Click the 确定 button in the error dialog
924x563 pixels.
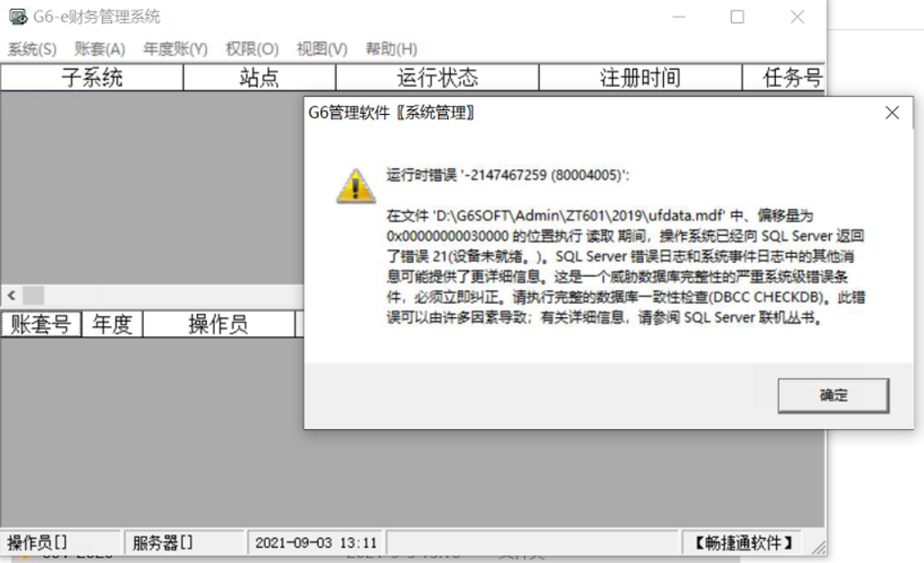coord(833,395)
